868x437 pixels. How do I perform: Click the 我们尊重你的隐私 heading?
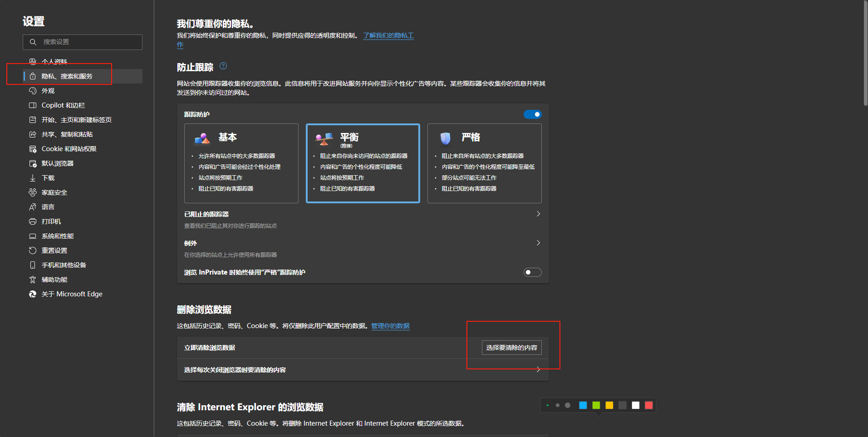click(x=215, y=24)
